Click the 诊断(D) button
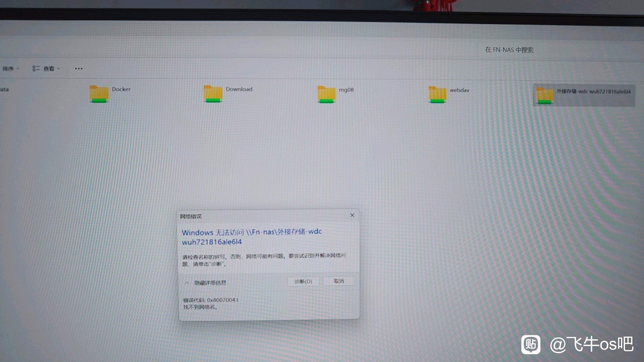 click(x=303, y=282)
